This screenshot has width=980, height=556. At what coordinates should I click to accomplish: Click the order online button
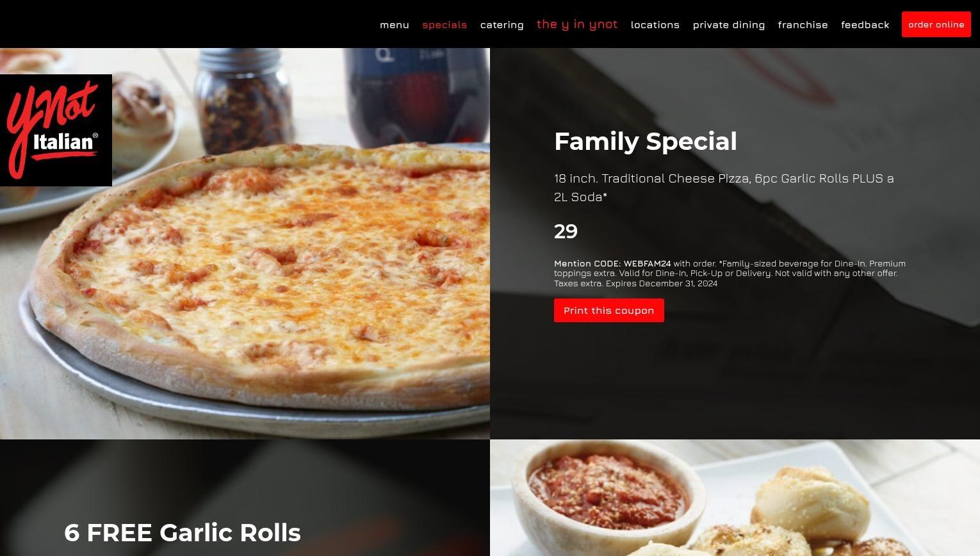pyautogui.click(x=936, y=24)
